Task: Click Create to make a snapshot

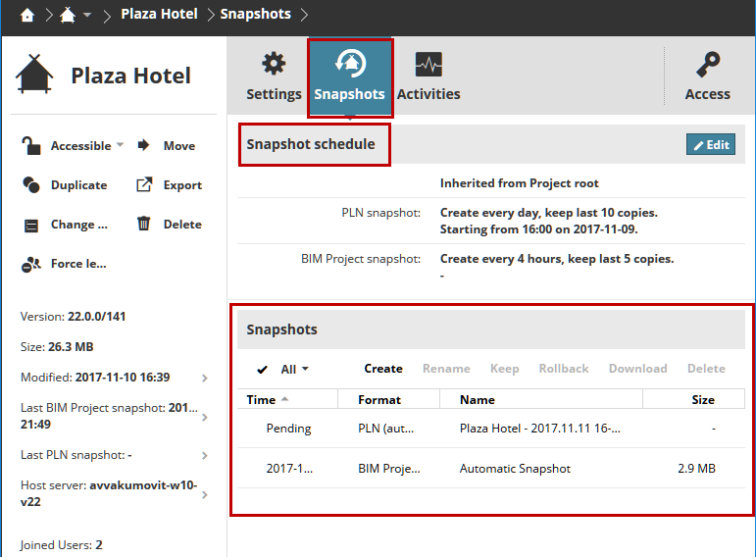Action: click(383, 369)
